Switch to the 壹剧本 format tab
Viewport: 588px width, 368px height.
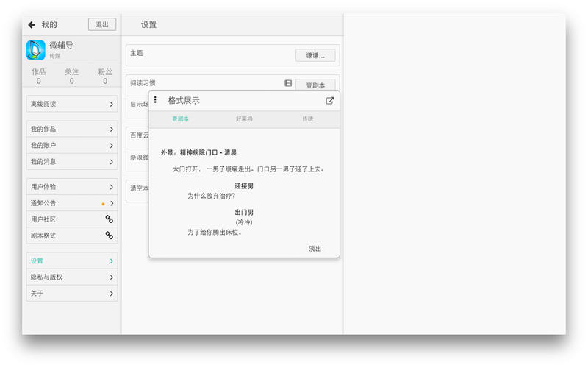180,119
